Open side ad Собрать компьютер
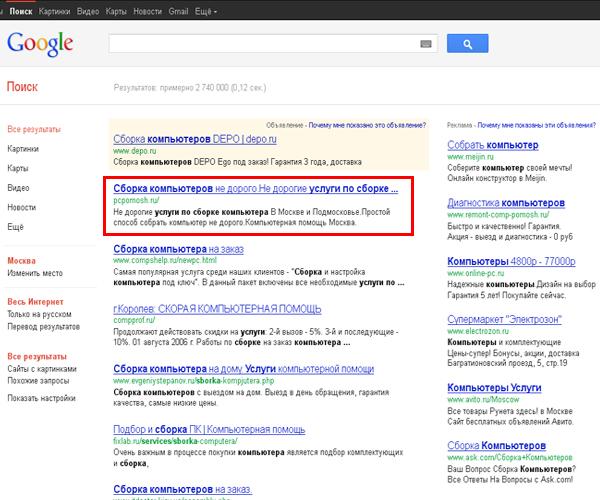The image size is (600, 500). 493,145
